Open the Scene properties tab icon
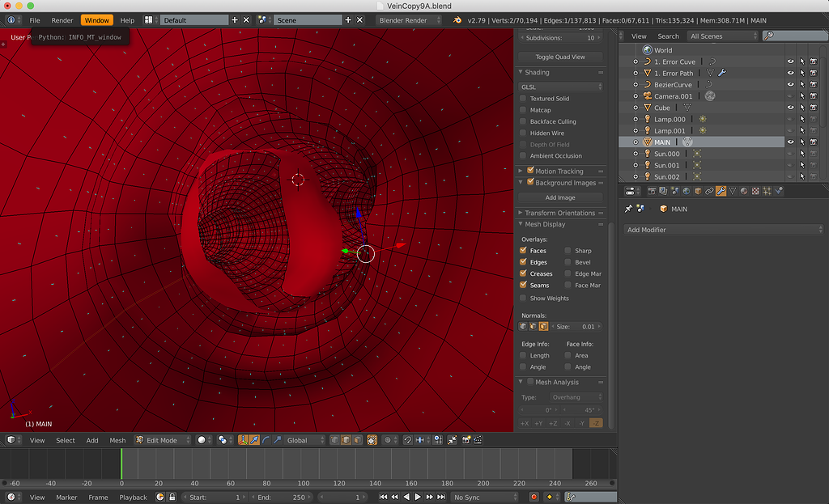The image size is (829, 504). coord(674,191)
